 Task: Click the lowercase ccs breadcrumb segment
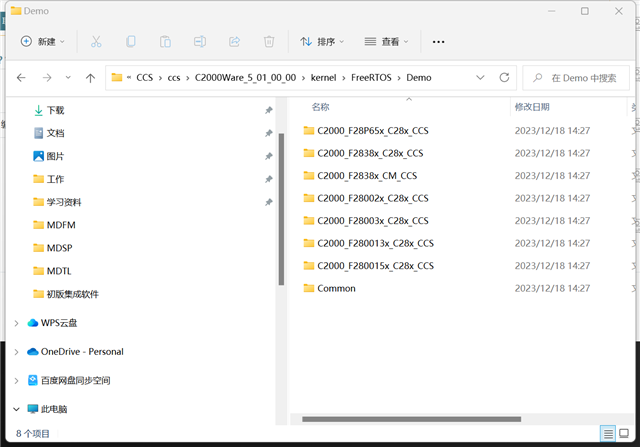coord(174,78)
